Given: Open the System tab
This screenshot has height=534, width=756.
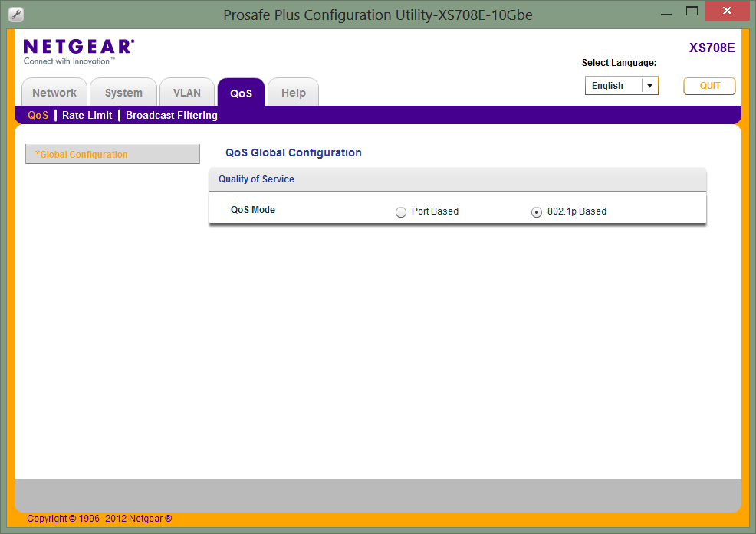Looking at the screenshot, I should tap(123, 93).
